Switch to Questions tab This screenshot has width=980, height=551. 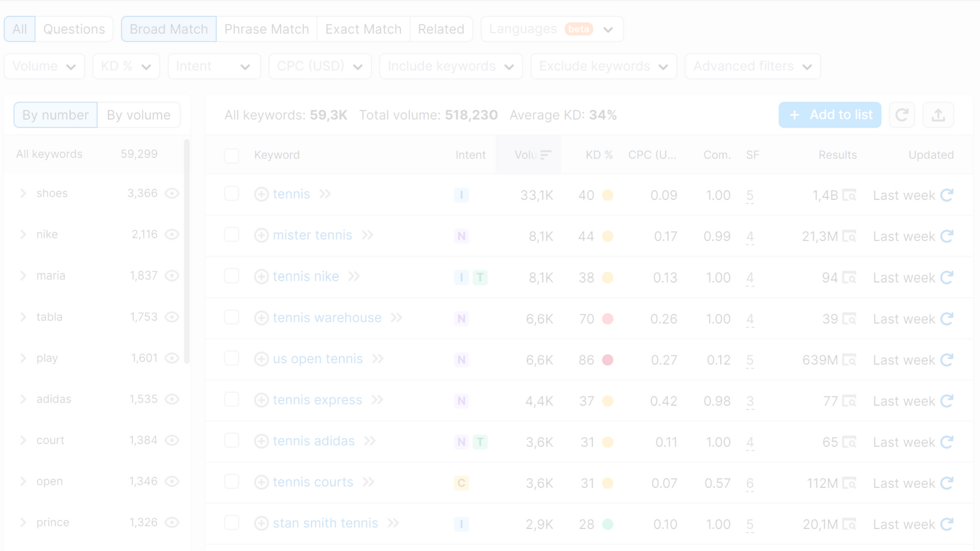coord(74,29)
